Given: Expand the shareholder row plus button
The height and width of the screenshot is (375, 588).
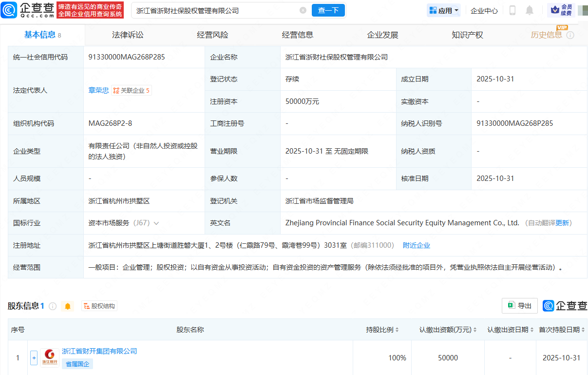Looking at the screenshot, I should [x=34, y=358].
